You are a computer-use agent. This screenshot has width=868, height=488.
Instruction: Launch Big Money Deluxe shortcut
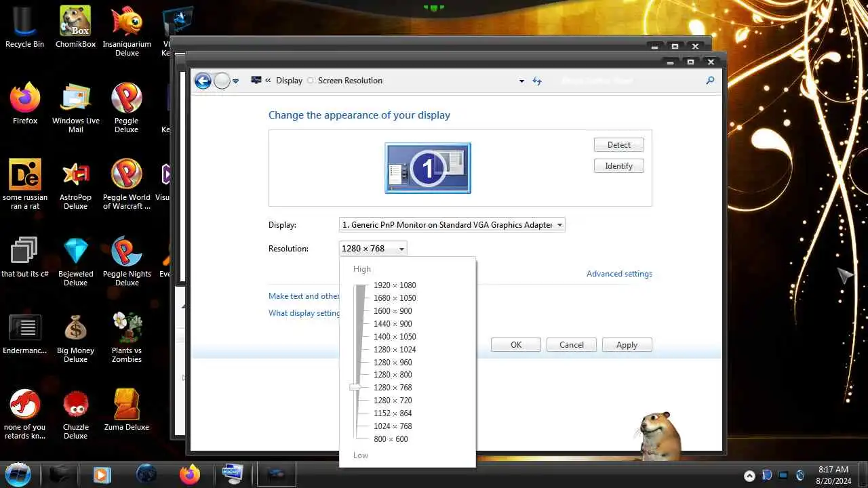point(75,338)
